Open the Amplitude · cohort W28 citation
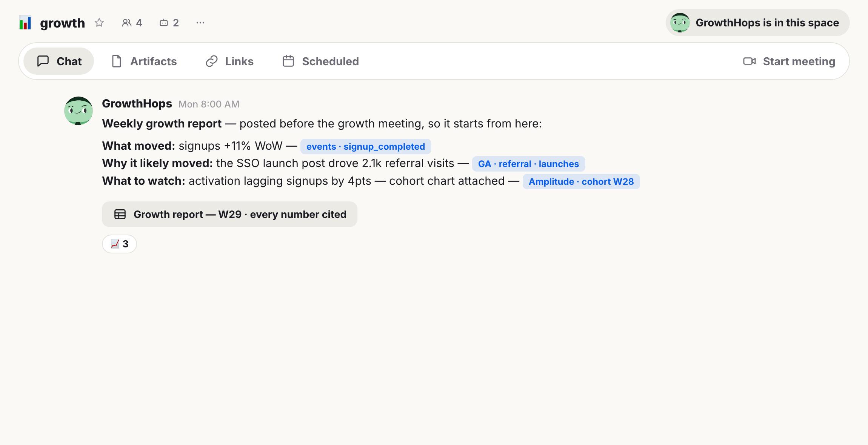 pos(581,181)
